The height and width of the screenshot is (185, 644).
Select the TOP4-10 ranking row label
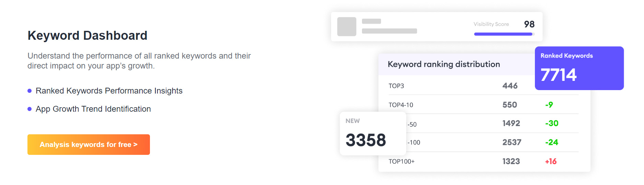pos(401,105)
